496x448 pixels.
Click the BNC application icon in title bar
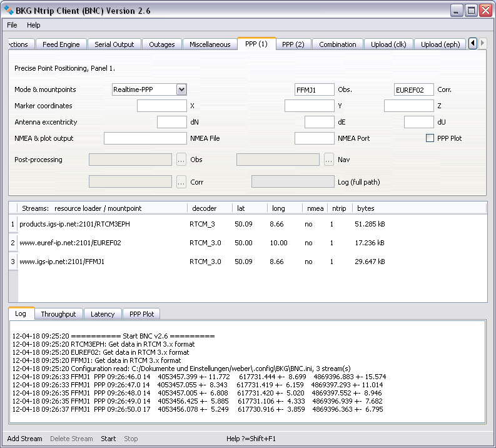[x=9, y=11]
